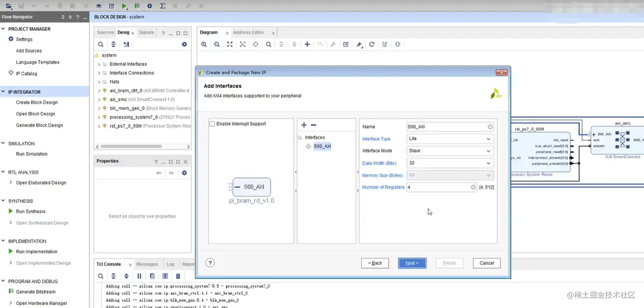Screen dimensions: 644x308
Task: Pause Tcl Console output
Action: click(x=139, y=276)
